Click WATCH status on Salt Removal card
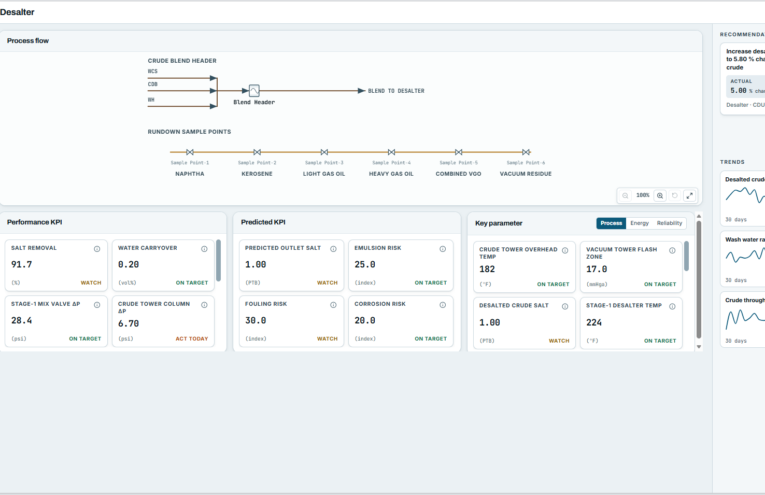The height and width of the screenshot is (495, 765). pyautogui.click(x=91, y=283)
